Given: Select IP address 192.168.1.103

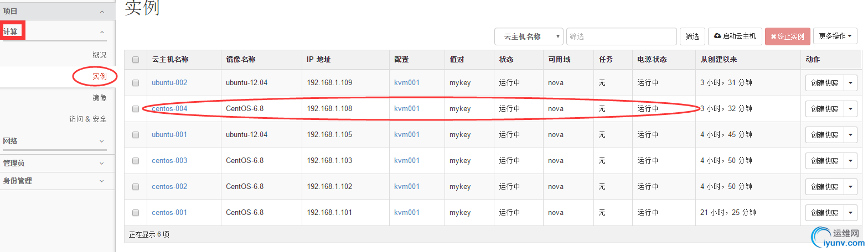Looking at the screenshot, I should click(x=330, y=161).
